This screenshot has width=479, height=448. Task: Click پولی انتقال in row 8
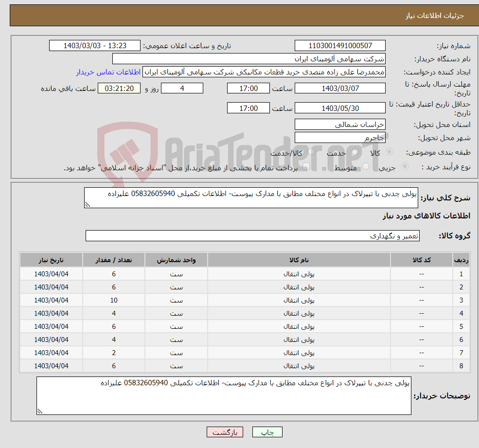point(299,366)
